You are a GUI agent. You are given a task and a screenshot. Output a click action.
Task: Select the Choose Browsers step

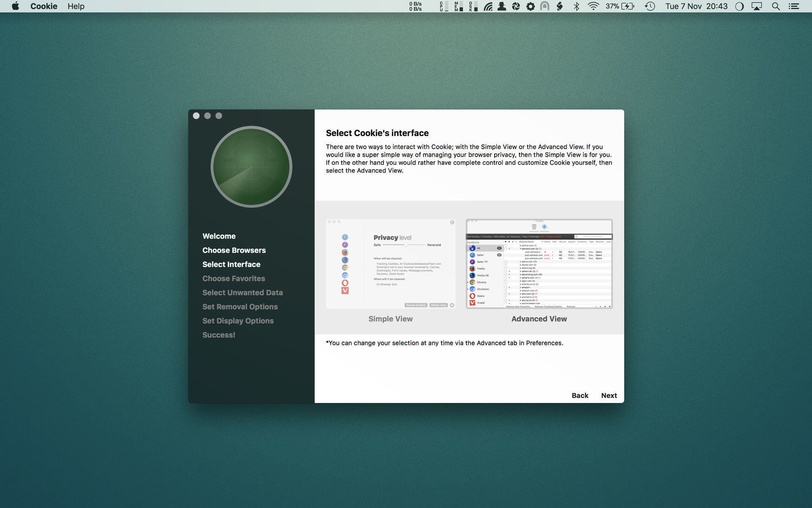[234, 250]
